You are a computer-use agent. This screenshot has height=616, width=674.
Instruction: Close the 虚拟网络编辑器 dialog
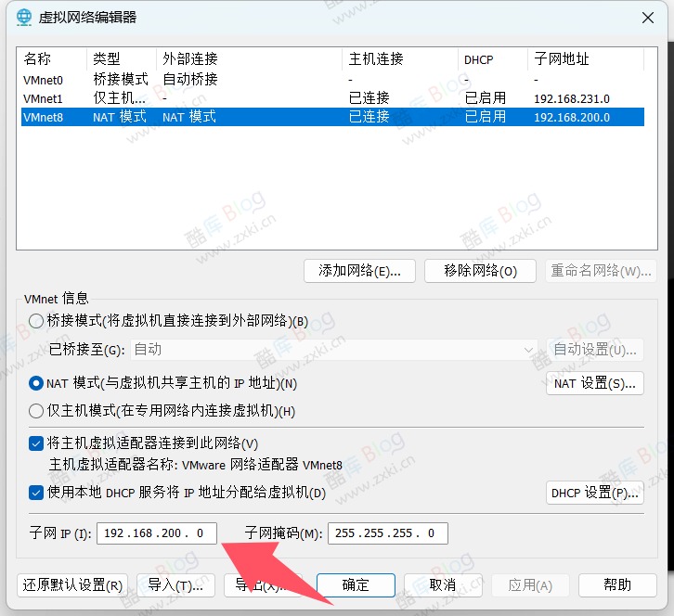pos(647,18)
